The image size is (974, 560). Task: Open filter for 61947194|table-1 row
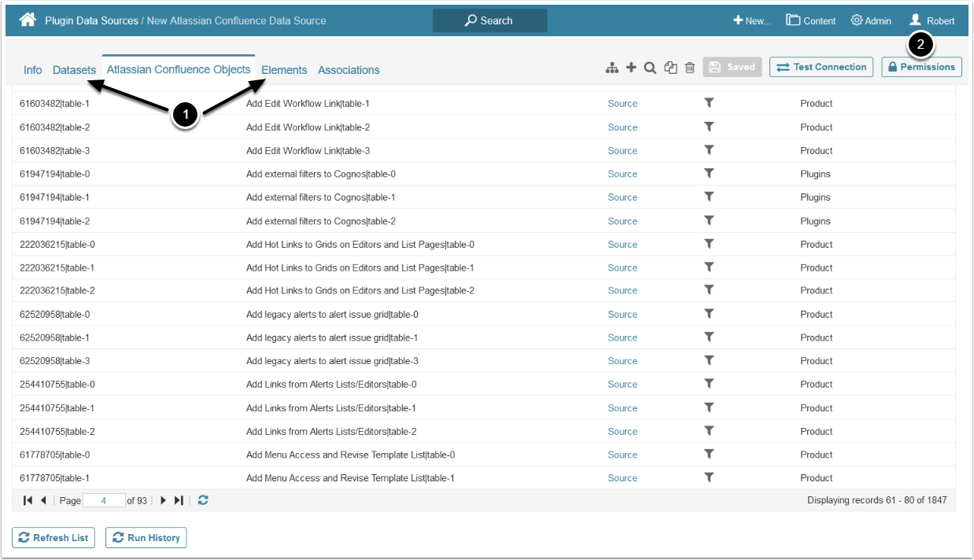click(x=709, y=197)
